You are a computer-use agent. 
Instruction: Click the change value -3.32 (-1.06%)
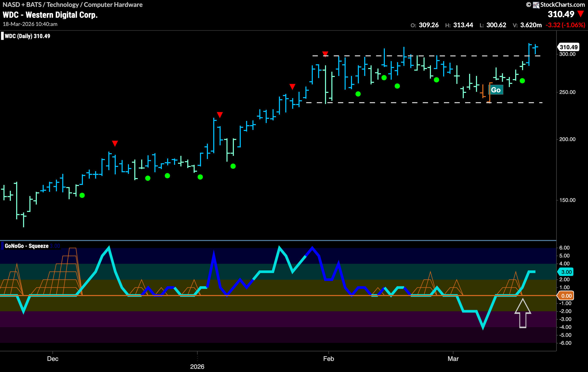pos(565,25)
